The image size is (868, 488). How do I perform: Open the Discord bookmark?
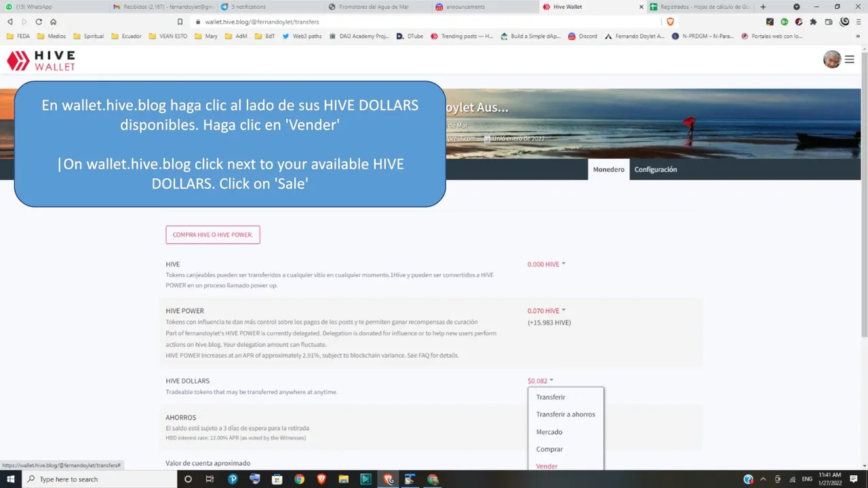click(x=583, y=36)
